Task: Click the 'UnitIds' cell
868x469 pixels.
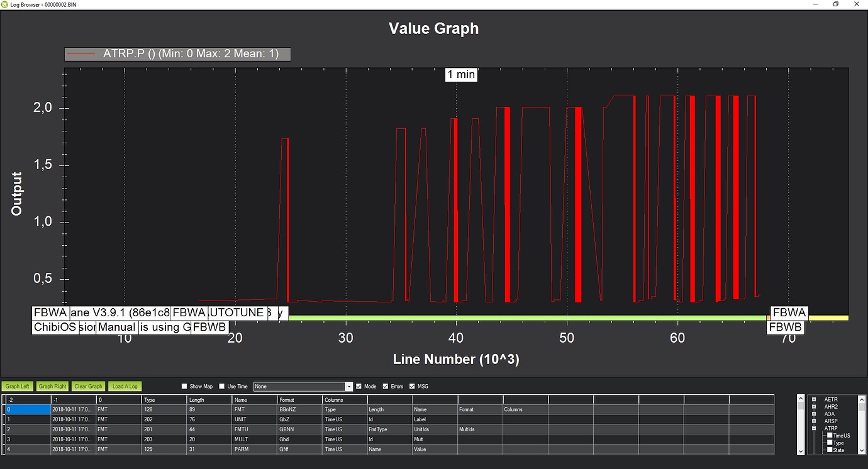Action: 435,429
